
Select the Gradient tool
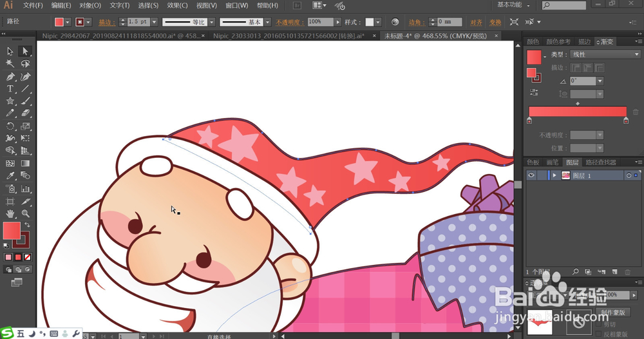25,164
